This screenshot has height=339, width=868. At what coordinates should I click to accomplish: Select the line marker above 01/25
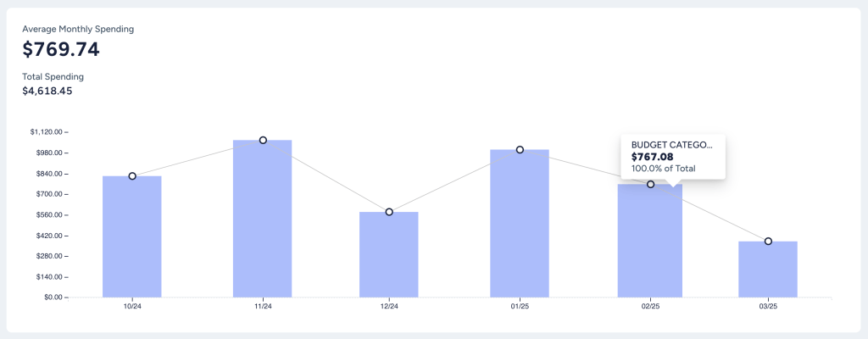coord(520,150)
